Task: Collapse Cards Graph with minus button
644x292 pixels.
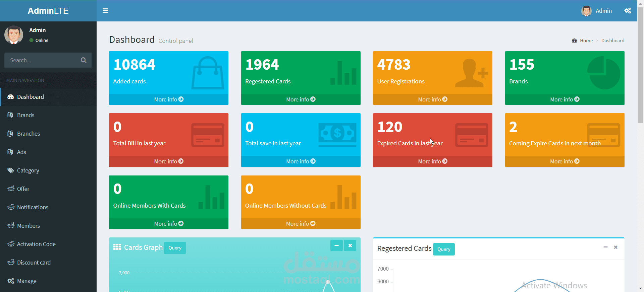Action: click(336, 245)
